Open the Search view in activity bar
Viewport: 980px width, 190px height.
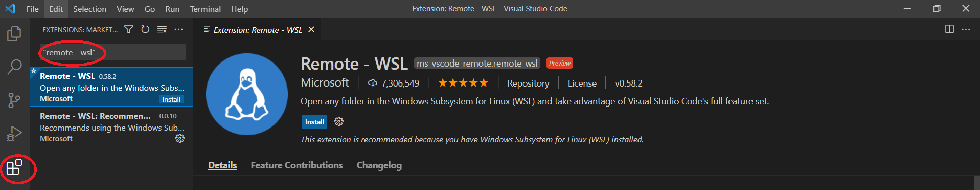(x=14, y=67)
